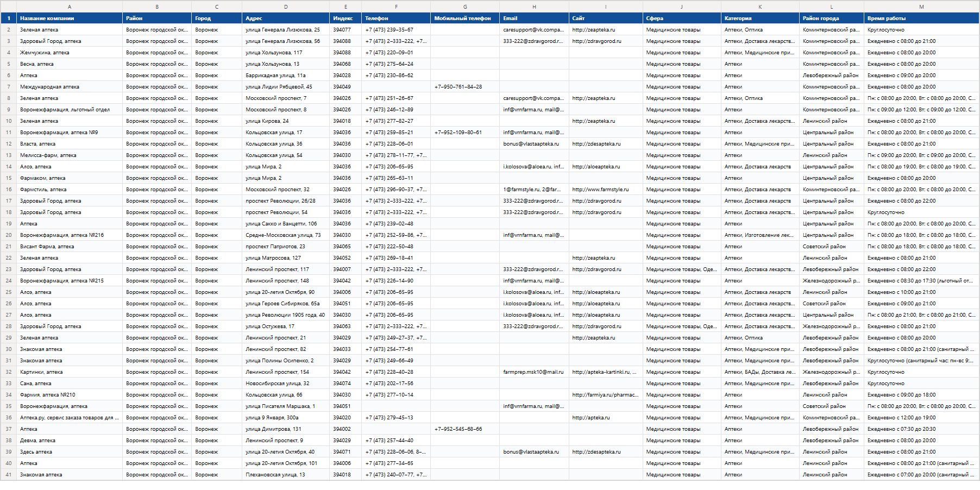Click address 'улица Героев Сибиряков, 65а'
Viewport: 980px width, 490px height.
pos(286,304)
